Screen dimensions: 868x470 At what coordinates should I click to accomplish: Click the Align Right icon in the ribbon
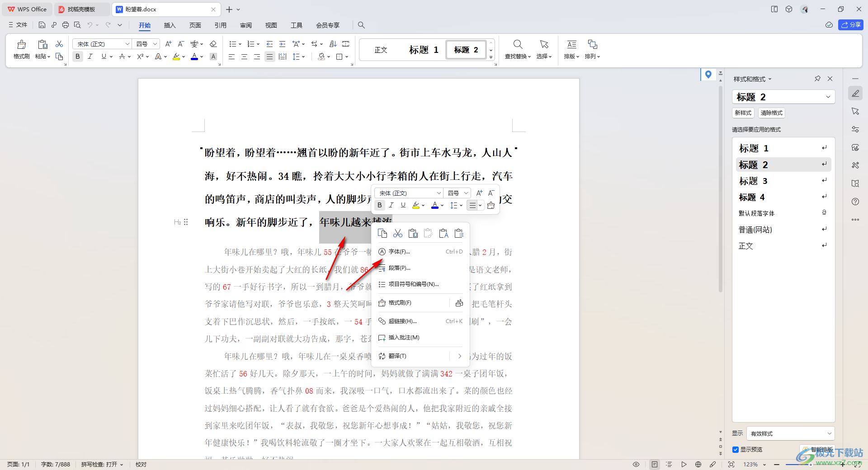257,56
